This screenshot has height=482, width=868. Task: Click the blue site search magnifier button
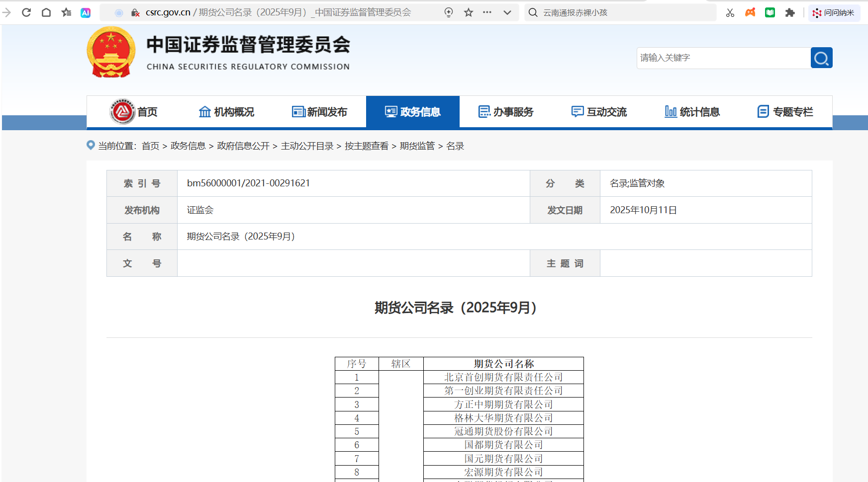[821, 58]
